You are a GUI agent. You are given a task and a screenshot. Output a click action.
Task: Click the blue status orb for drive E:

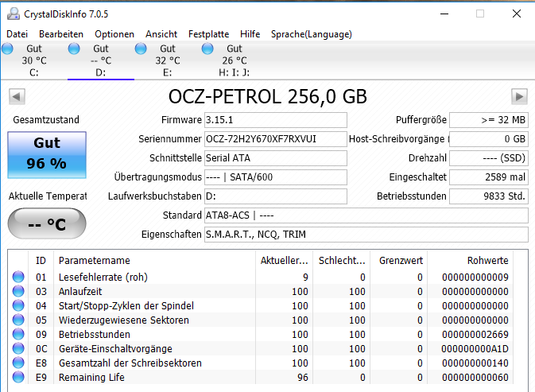coord(141,49)
